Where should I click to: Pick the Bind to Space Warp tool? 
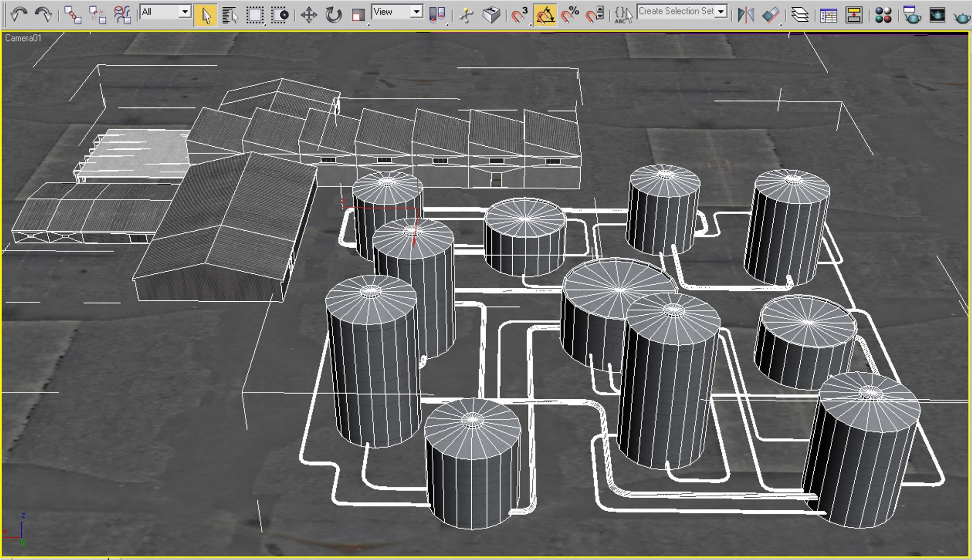pos(122,15)
